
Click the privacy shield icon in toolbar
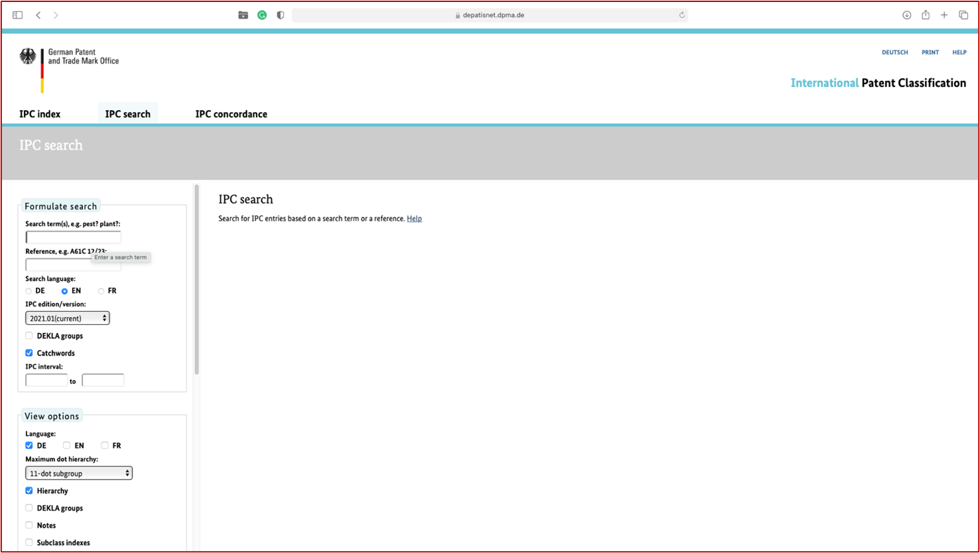pos(281,15)
